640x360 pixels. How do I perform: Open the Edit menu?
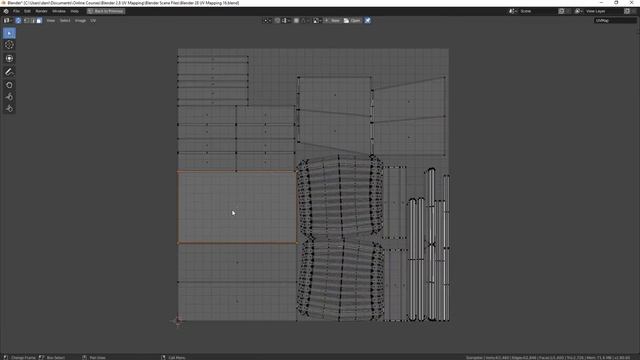click(x=27, y=11)
